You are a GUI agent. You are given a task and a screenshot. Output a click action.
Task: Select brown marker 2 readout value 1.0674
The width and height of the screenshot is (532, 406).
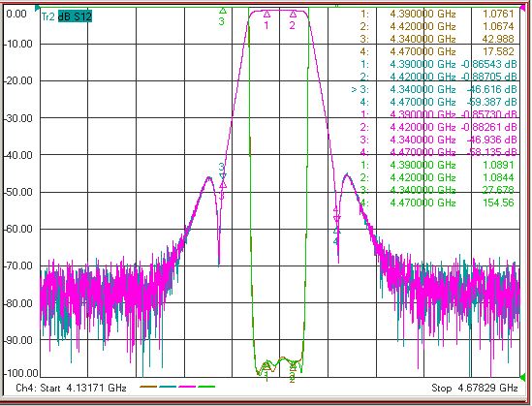498,26
